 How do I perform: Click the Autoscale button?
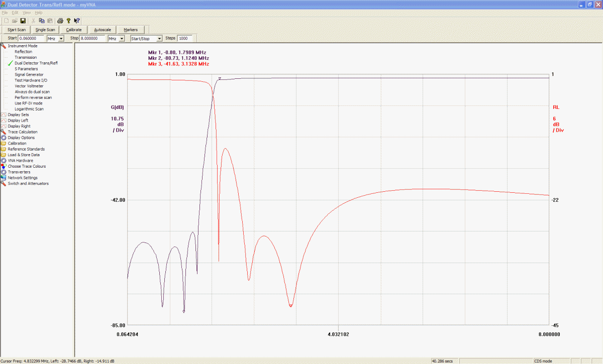(x=103, y=30)
